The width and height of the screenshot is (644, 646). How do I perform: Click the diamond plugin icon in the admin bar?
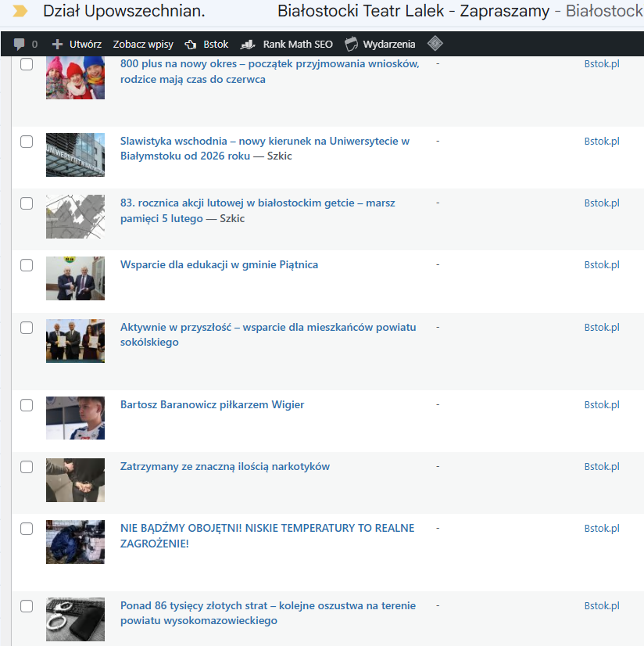(435, 44)
